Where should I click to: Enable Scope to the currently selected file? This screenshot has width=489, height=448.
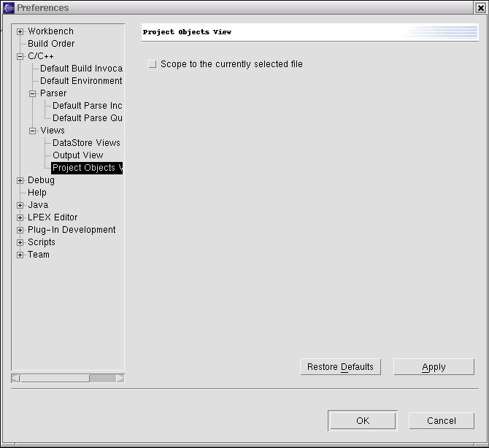(152, 64)
